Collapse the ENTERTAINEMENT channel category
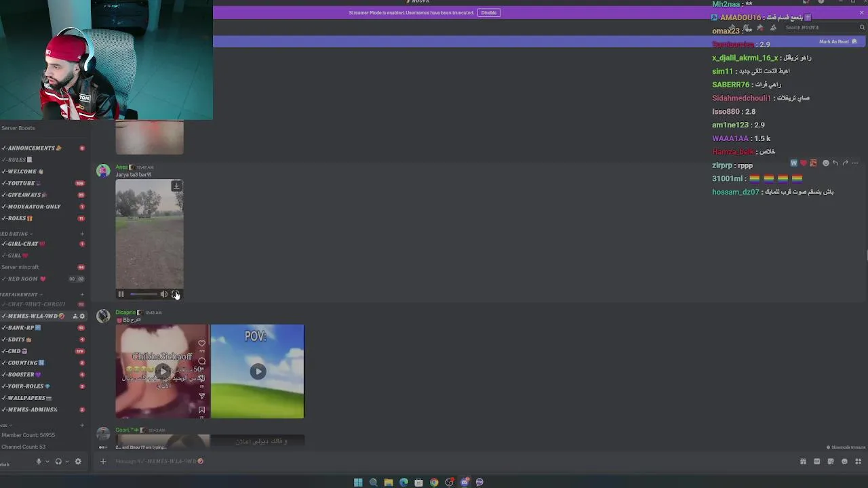 [22, 294]
